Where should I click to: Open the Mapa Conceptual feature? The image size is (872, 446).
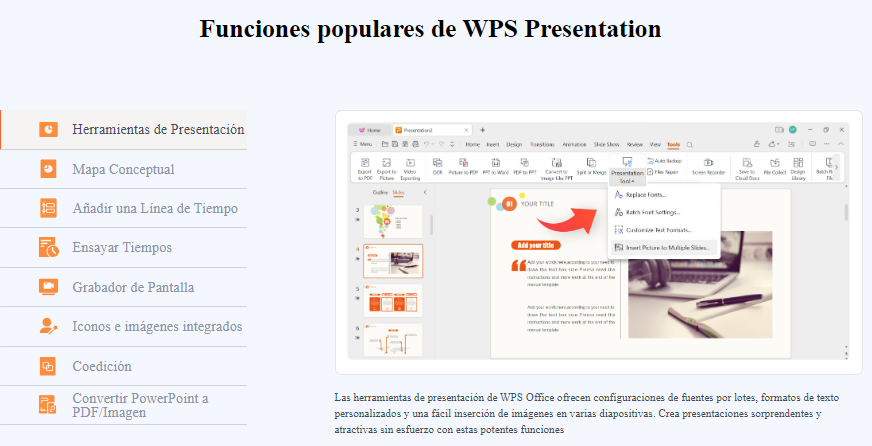pos(123,169)
